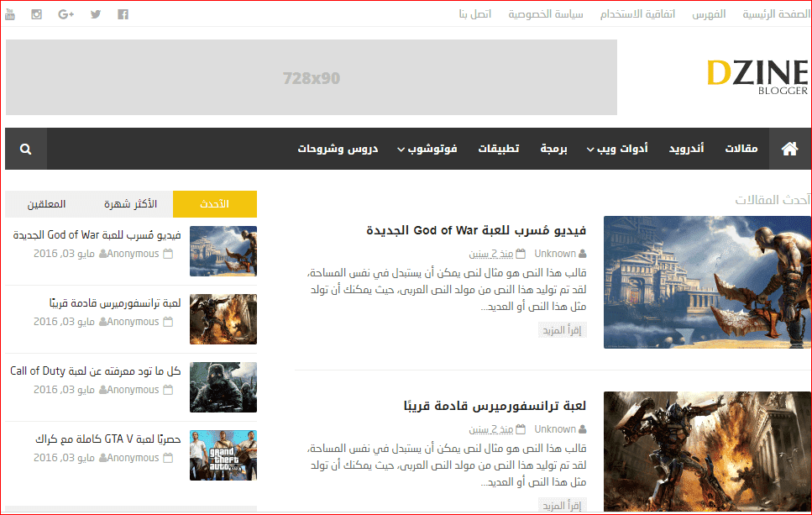
Task: Click calendar icon on sidebar Call of Duty item
Action: point(168,390)
